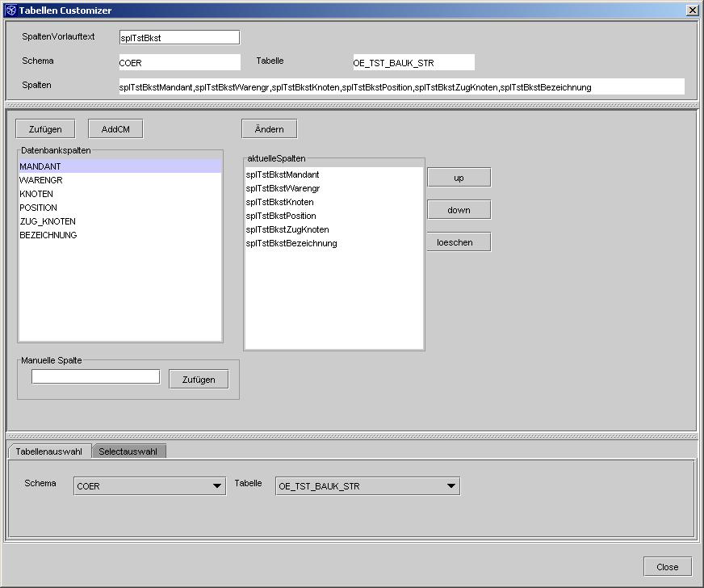Select BEZEICHNUNG in the Datenbankspalten list

coord(119,235)
